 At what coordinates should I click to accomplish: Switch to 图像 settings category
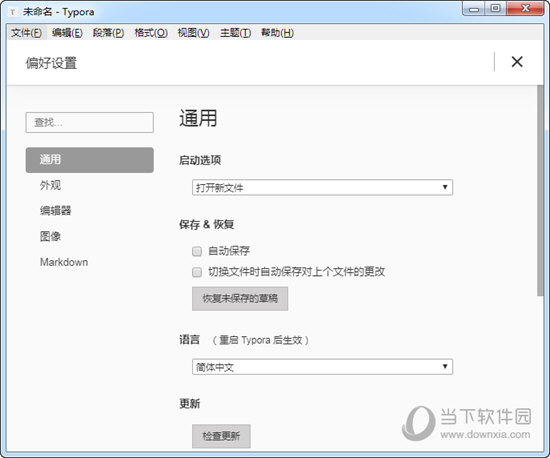50,236
